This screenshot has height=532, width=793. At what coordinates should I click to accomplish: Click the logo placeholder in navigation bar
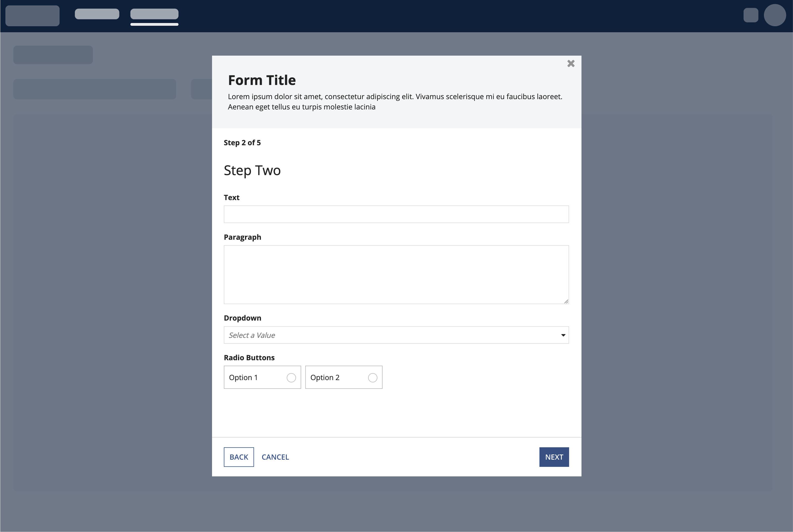pos(32,16)
